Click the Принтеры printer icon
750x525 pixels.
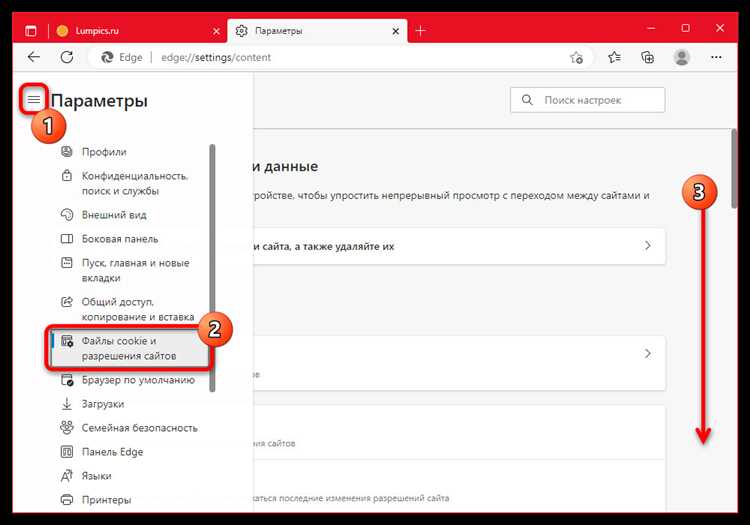coord(67,499)
